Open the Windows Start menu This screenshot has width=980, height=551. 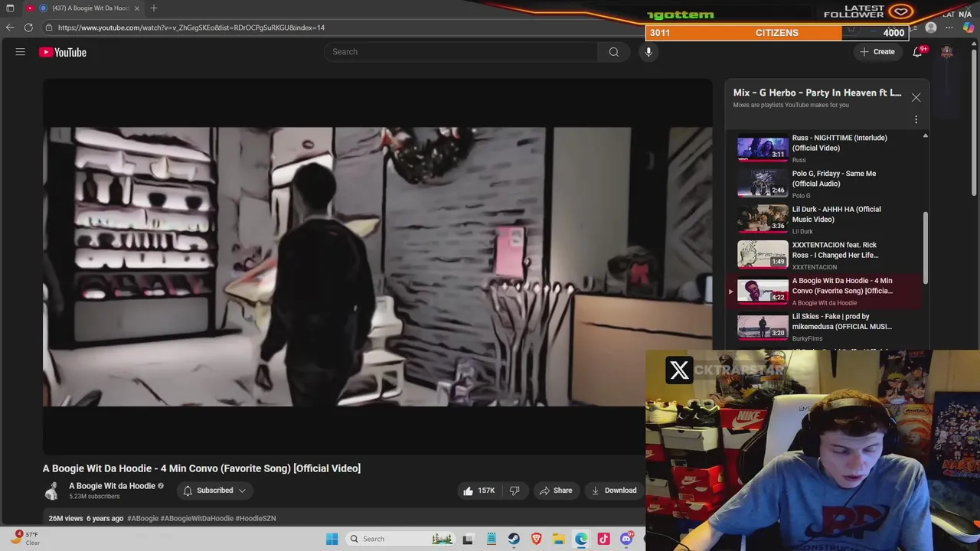click(332, 539)
